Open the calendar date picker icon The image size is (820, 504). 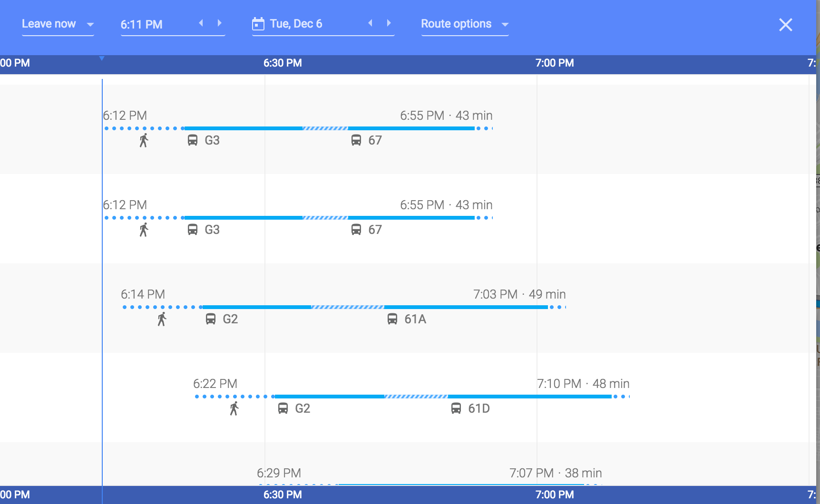[258, 24]
